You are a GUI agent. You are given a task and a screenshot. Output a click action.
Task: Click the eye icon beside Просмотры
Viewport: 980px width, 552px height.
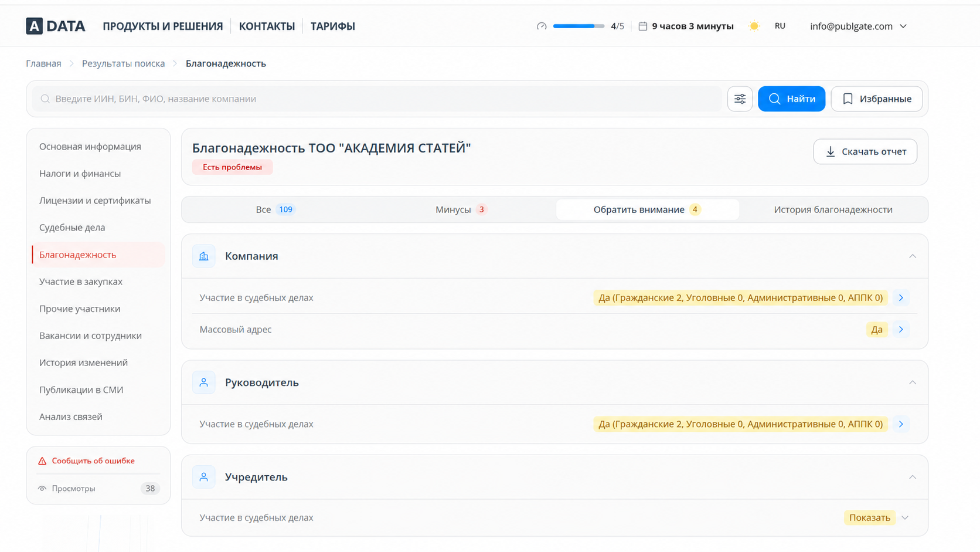pyautogui.click(x=42, y=489)
